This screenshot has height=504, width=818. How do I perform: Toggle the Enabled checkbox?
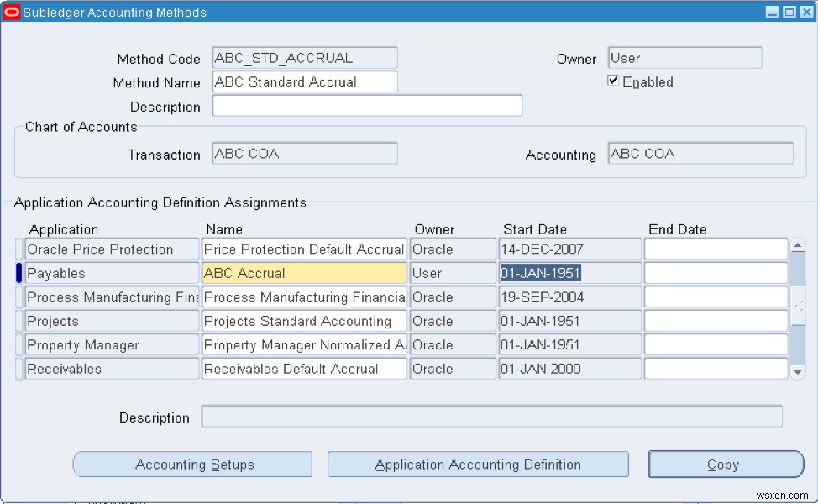point(614,81)
